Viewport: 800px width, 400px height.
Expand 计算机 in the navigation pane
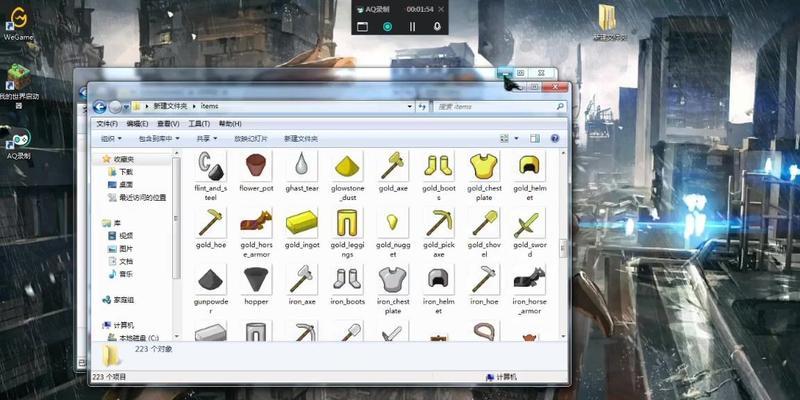pyautogui.click(x=118, y=325)
